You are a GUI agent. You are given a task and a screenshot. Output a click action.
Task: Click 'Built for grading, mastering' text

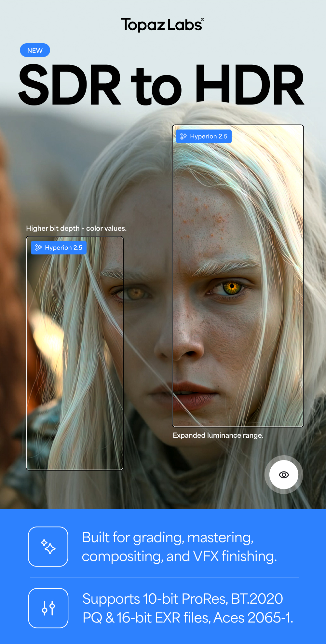pyautogui.click(x=168, y=537)
